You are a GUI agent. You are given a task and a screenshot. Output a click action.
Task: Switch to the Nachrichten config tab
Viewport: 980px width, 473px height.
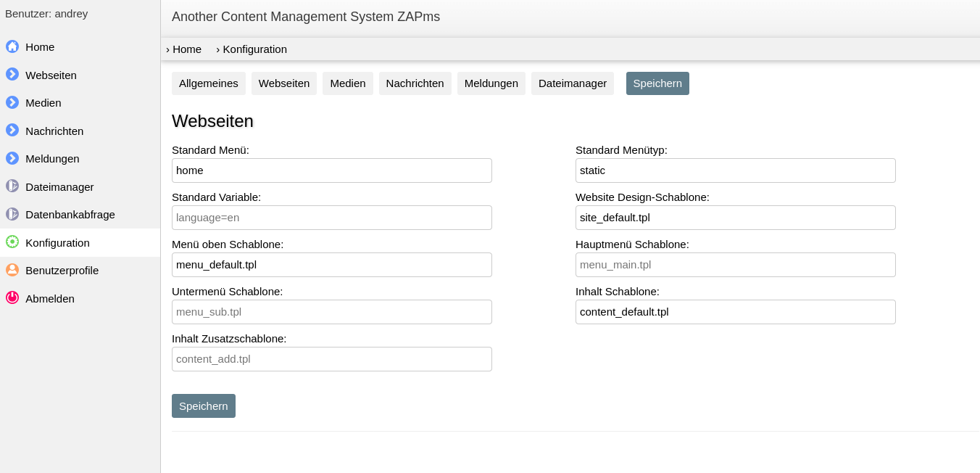coord(415,83)
